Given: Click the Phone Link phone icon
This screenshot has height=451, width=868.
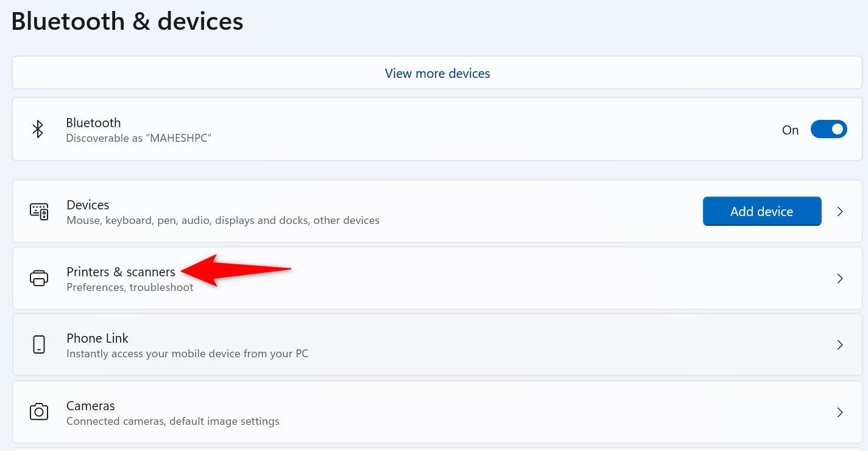Looking at the screenshot, I should [x=39, y=345].
